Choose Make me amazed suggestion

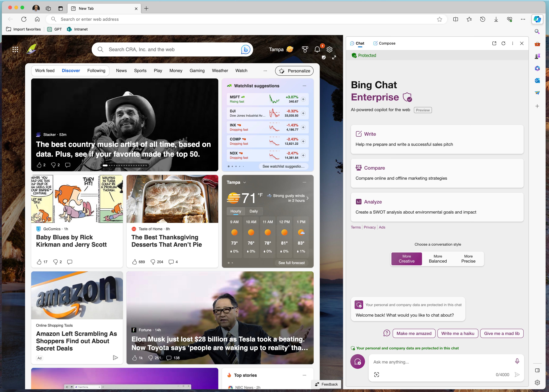(x=414, y=334)
